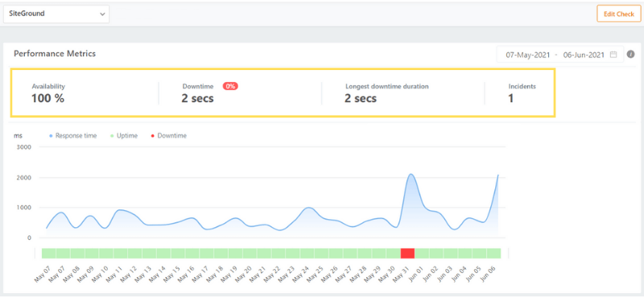Screen dimensions: 644x298
Task: Click the Longest downtime duration metric
Action: (x=386, y=93)
